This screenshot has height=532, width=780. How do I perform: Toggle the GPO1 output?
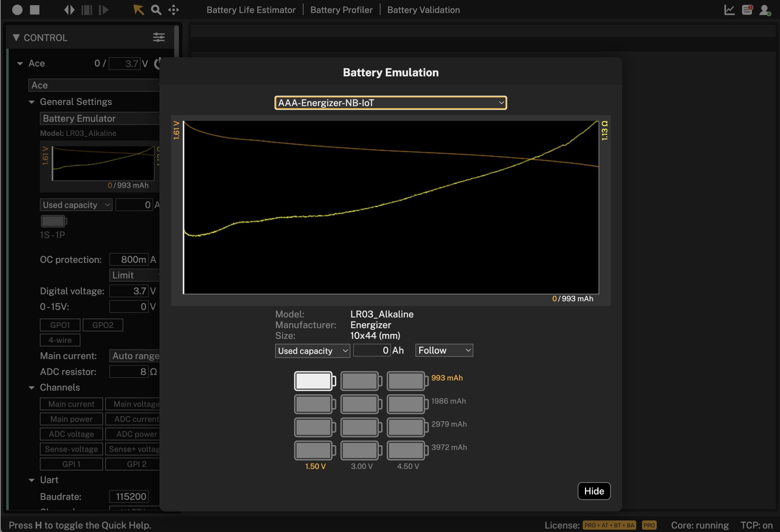[60, 325]
